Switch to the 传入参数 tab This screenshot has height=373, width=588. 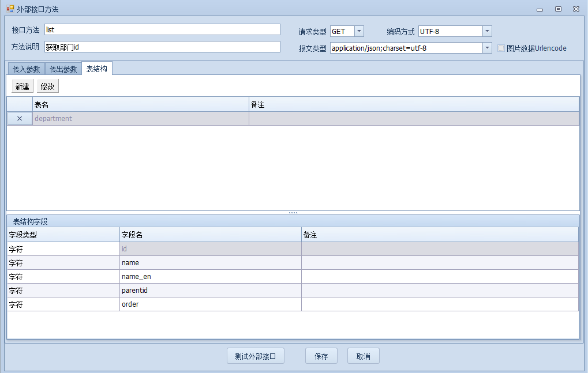(x=26, y=69)
